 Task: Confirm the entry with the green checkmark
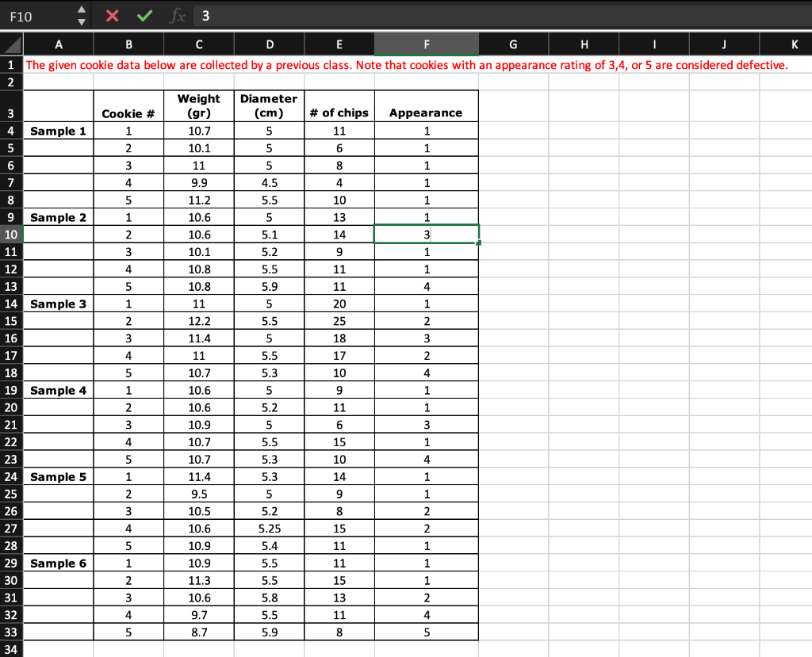[x=144, y=16]
